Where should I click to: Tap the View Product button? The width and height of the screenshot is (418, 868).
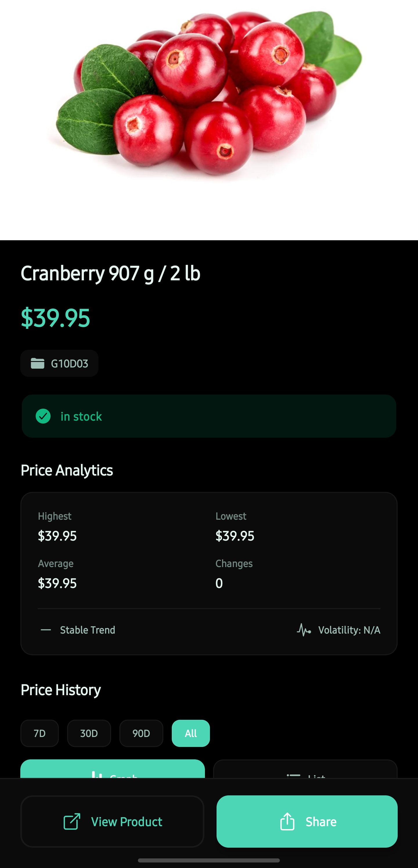(x=113, y=822)
